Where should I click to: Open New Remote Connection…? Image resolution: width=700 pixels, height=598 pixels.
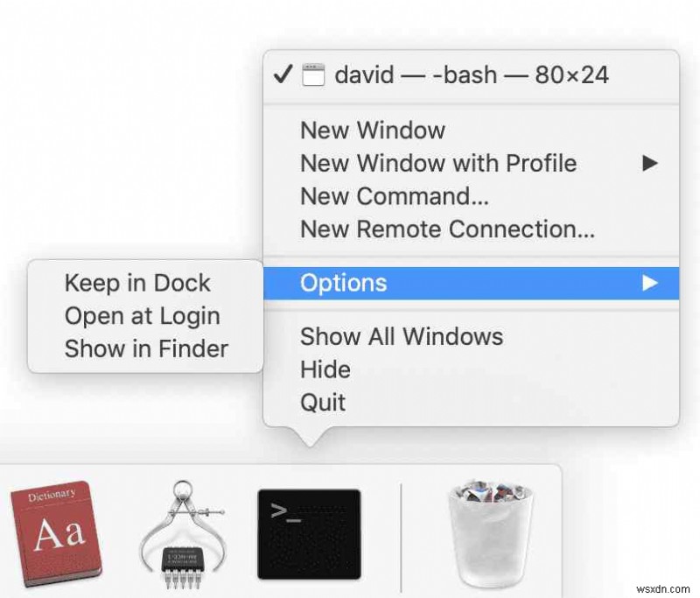point(447,229)
